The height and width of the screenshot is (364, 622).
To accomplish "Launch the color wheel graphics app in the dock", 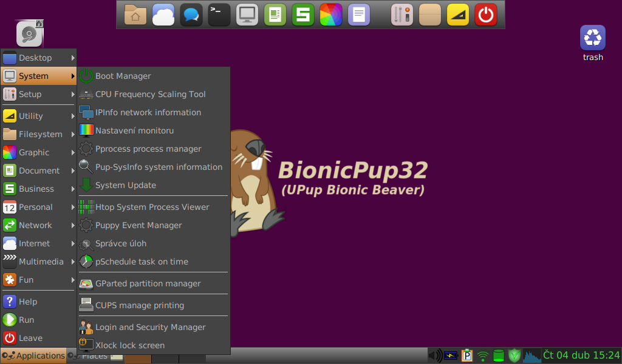I will [330, 14].
